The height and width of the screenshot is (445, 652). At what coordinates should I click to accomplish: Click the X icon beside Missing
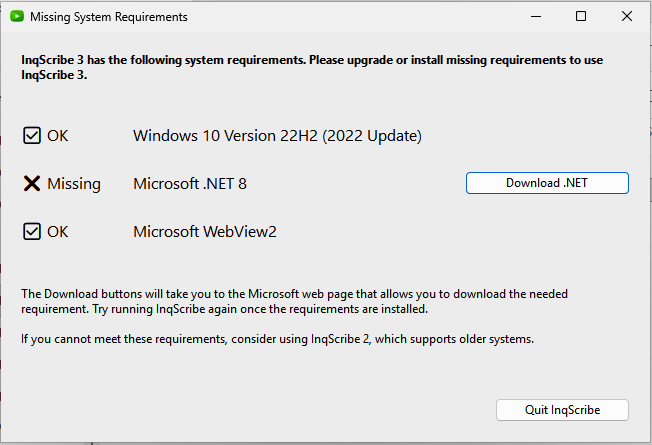pyautogui.click(x=32, y=183)
